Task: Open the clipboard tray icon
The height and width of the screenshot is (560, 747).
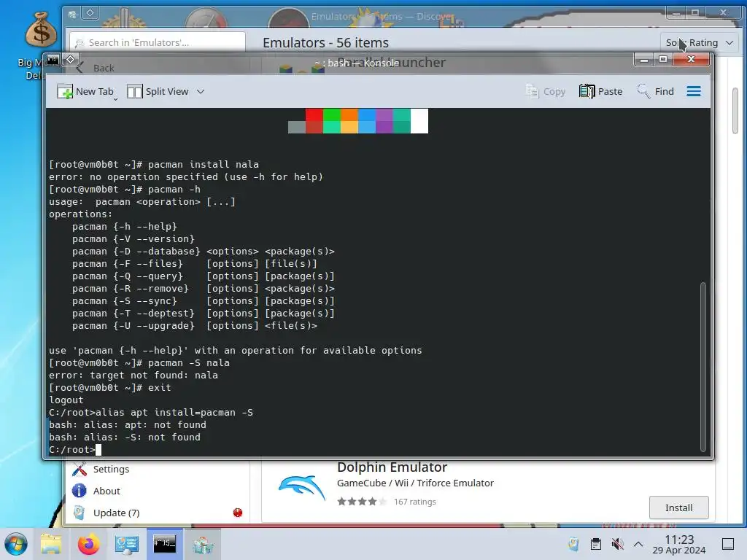Action: [595, 544]
